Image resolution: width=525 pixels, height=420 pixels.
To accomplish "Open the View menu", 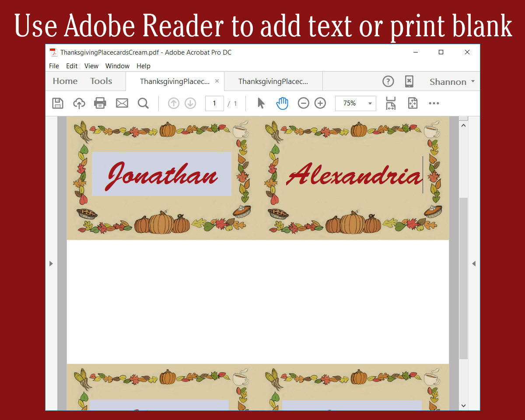I will 91,66.
